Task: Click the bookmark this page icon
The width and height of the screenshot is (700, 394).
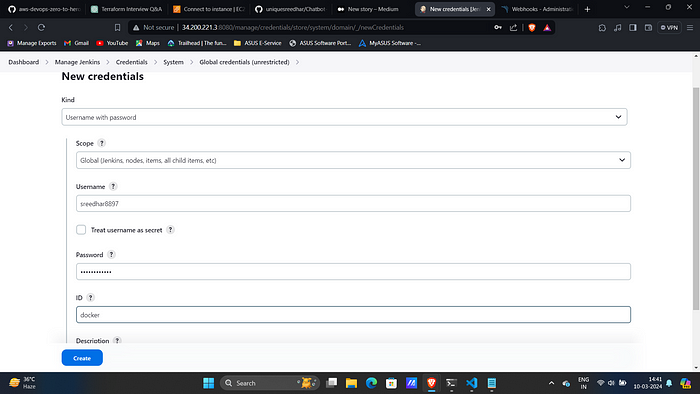Action: [x=117, y=27]
